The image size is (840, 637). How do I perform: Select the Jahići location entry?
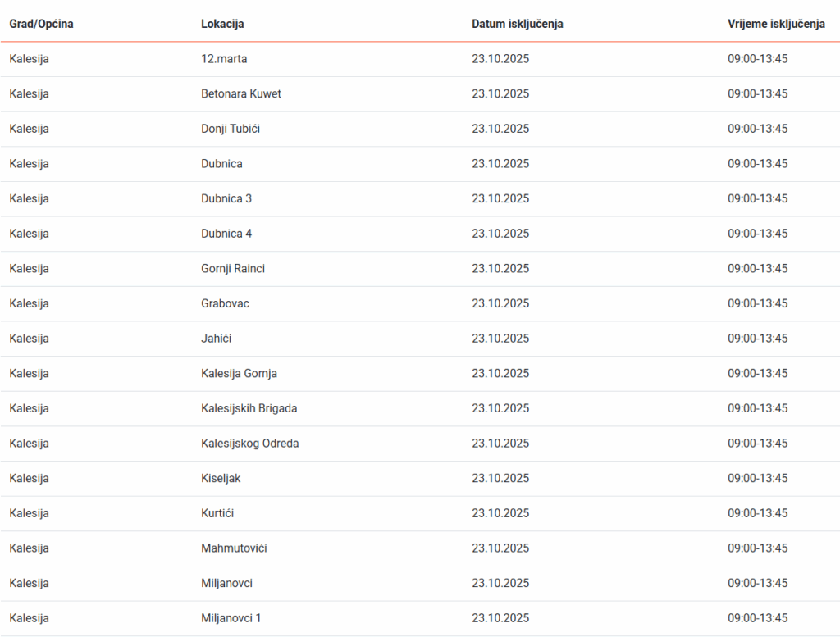(x=217, y=339)
